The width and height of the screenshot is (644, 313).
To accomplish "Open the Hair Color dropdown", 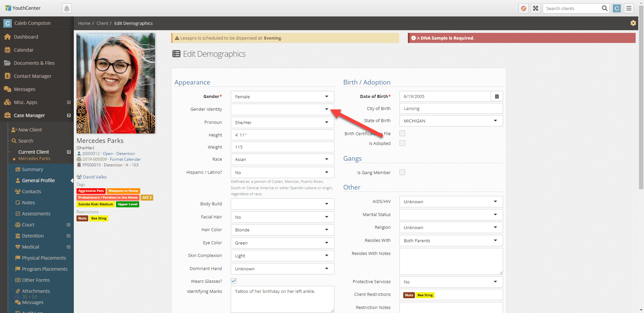I will point(282,230).
